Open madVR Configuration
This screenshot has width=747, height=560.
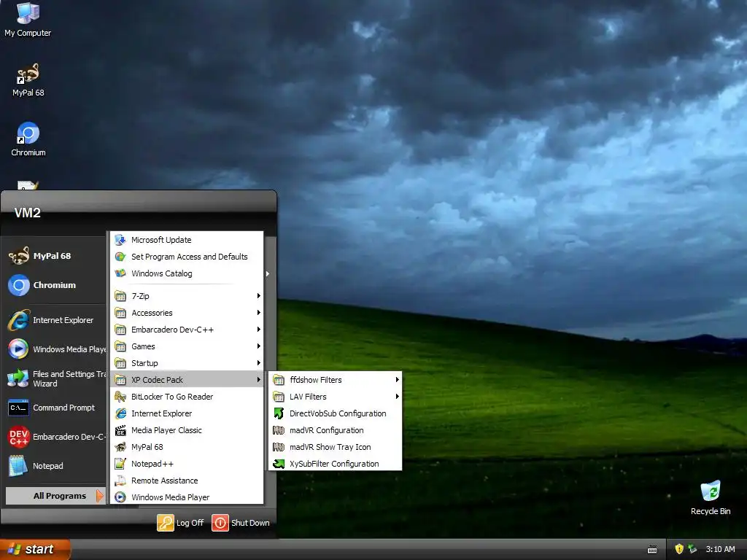click(x=335, y=430)
